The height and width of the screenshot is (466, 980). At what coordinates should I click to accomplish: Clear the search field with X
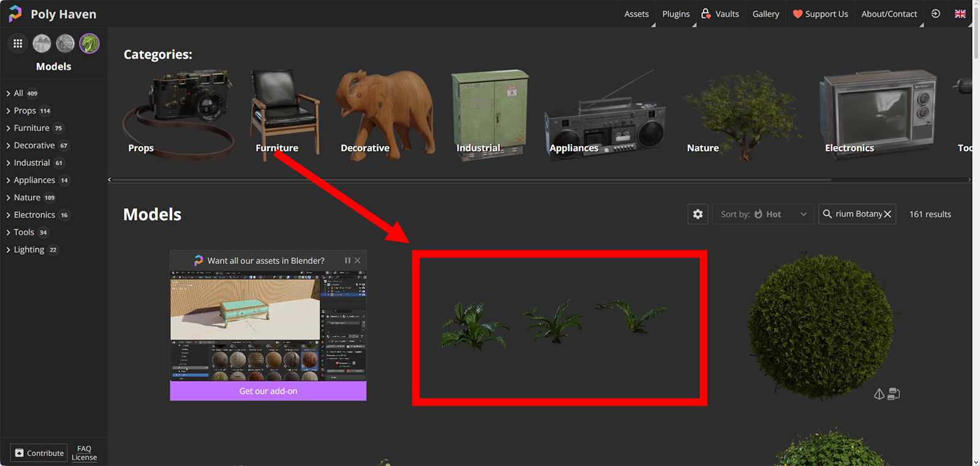[x=888, y=214]
